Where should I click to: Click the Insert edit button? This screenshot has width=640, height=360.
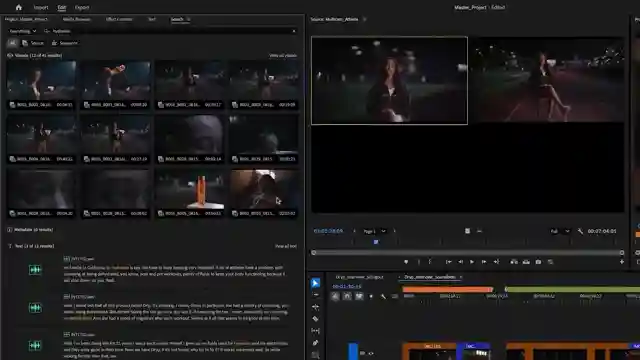pyautogui.click(x=514, y=262)
